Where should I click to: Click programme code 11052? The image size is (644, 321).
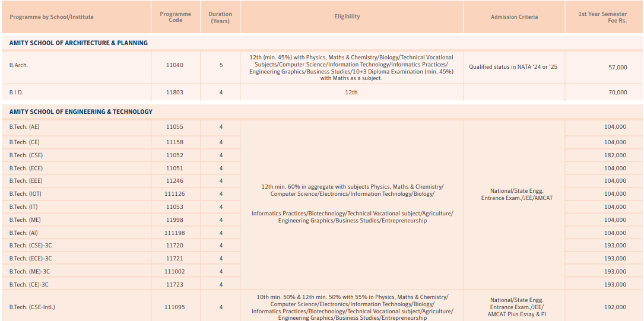175,155
